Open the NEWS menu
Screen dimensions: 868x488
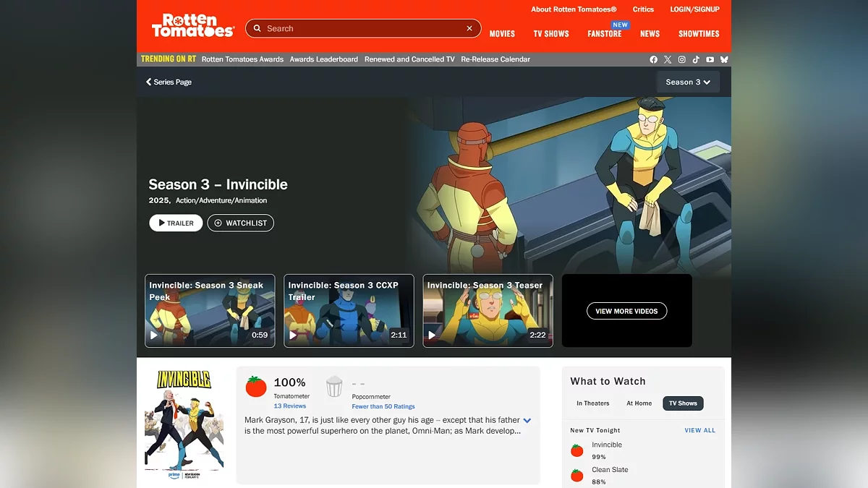[650, 34]
